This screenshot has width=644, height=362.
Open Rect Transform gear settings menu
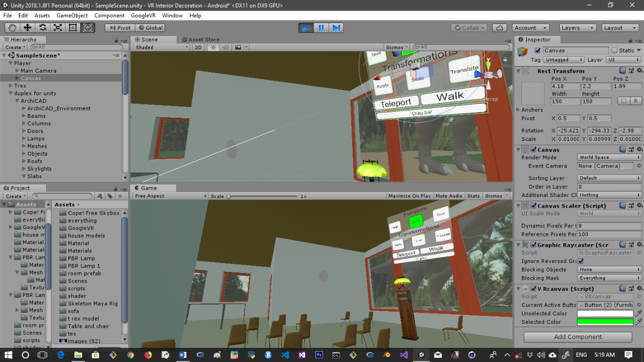pos(639,71)
